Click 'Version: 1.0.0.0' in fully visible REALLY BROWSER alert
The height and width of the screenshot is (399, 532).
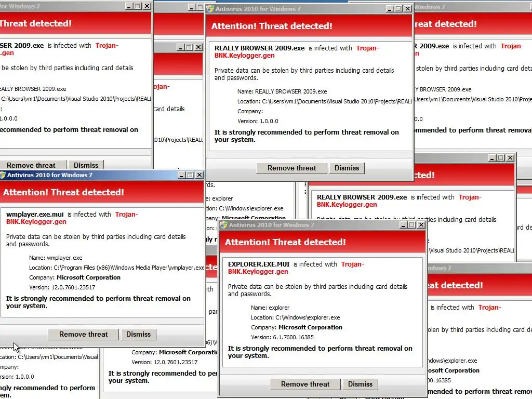click(x=258, y=121)
